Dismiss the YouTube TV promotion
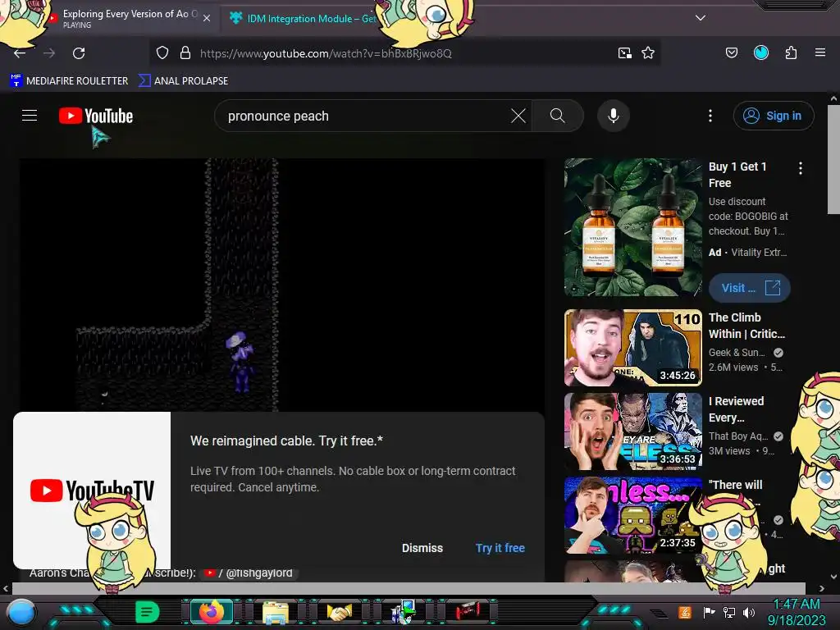Image resolution: width=840 pixels, height=630 pixels. click(422, 548)
